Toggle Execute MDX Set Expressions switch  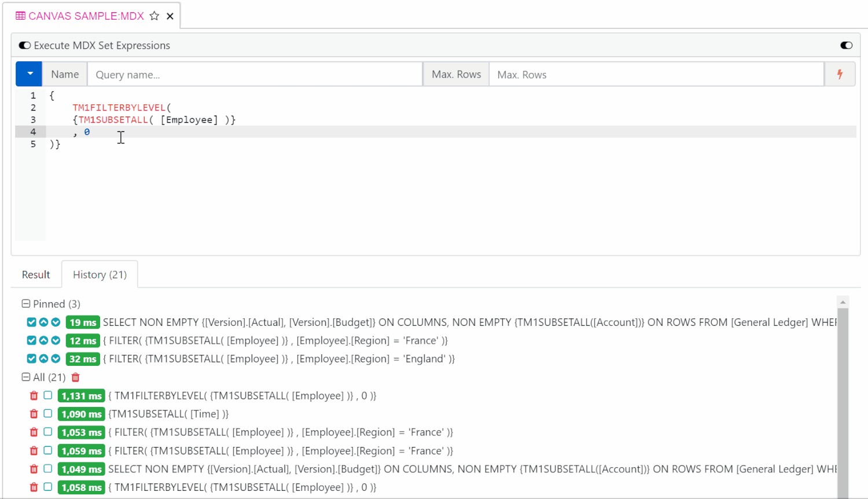click(24, 45)
